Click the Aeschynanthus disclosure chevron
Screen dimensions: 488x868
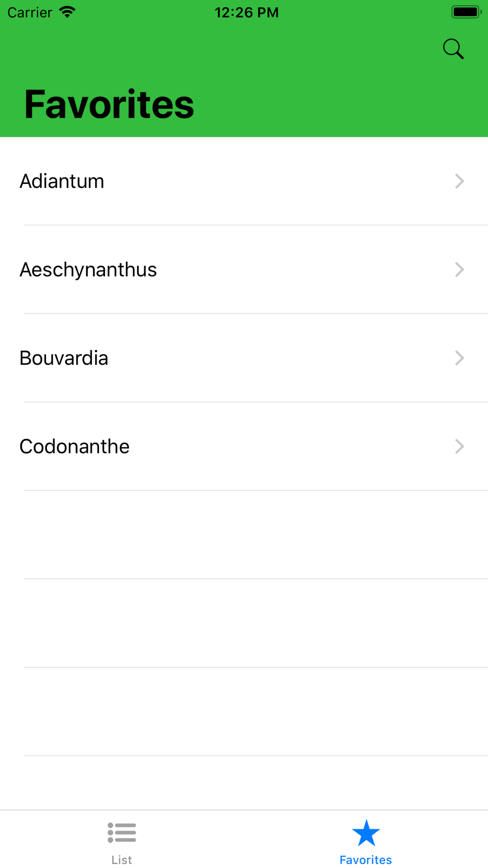459,269
